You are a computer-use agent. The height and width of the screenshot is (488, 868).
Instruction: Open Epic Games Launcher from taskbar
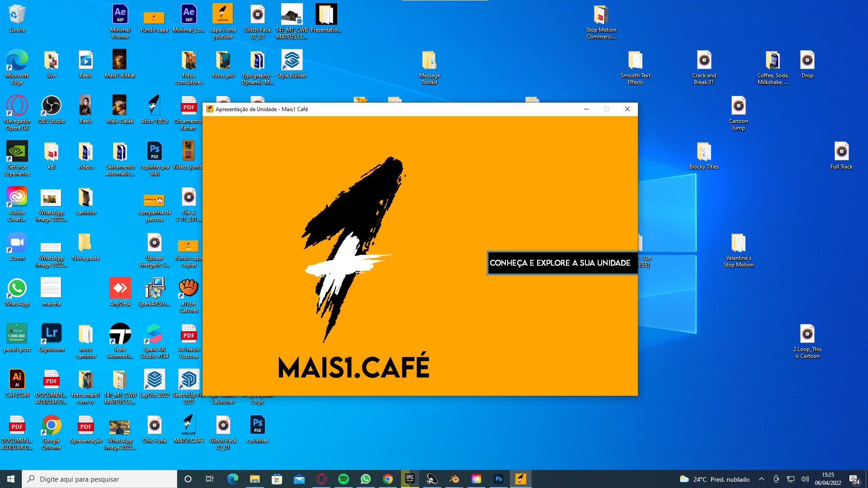point(410,479)
